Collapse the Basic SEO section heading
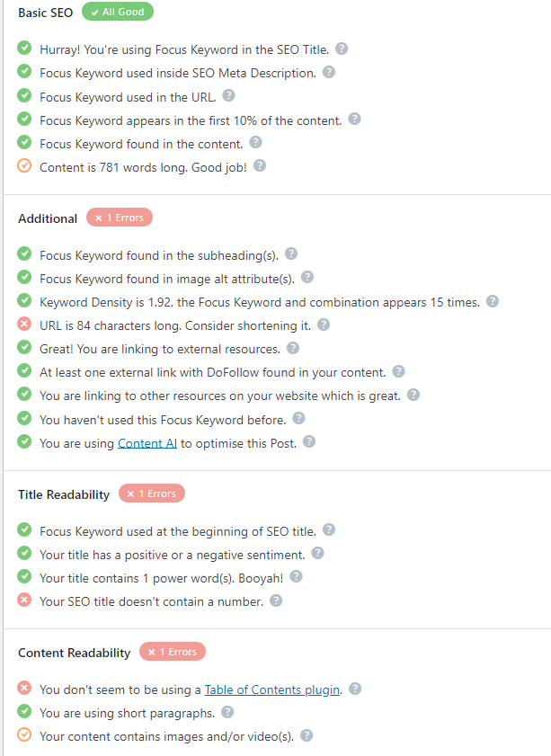The image size is (551, 756). 45,13
